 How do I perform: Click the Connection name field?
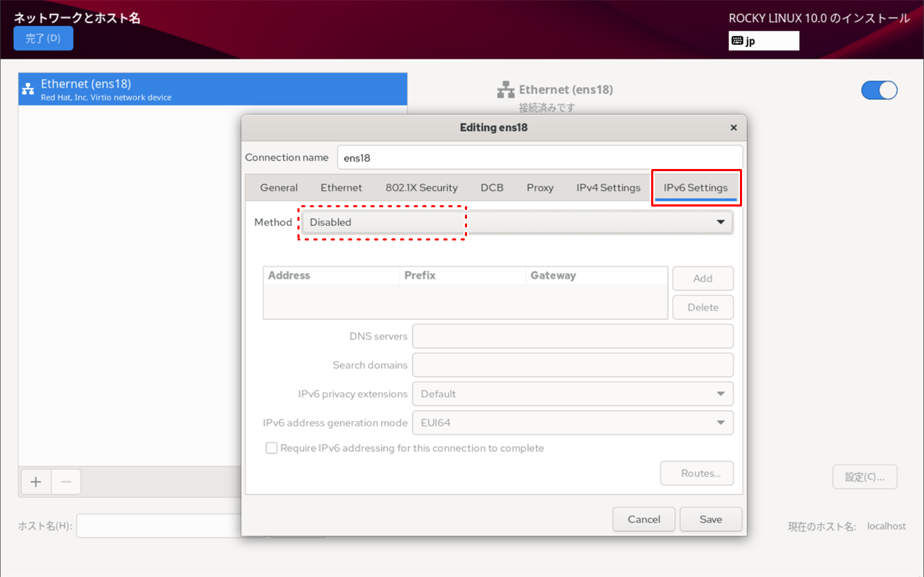539,157
